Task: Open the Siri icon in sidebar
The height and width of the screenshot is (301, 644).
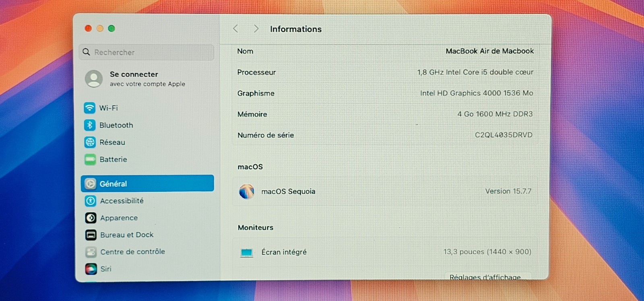Action: point(91,269)
